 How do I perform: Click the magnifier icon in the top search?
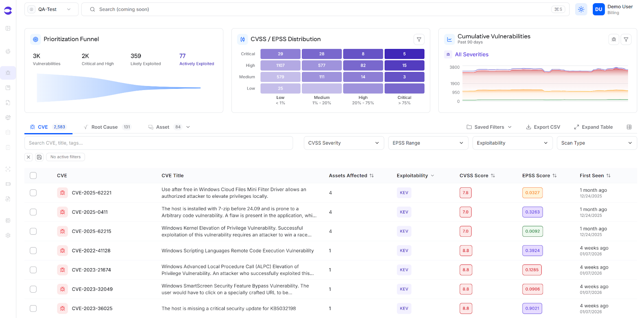[93, 9]
